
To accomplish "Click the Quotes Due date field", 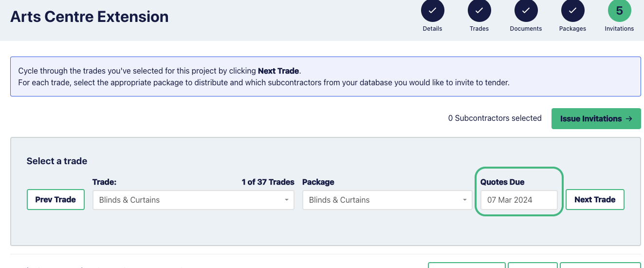I will 519,200.
